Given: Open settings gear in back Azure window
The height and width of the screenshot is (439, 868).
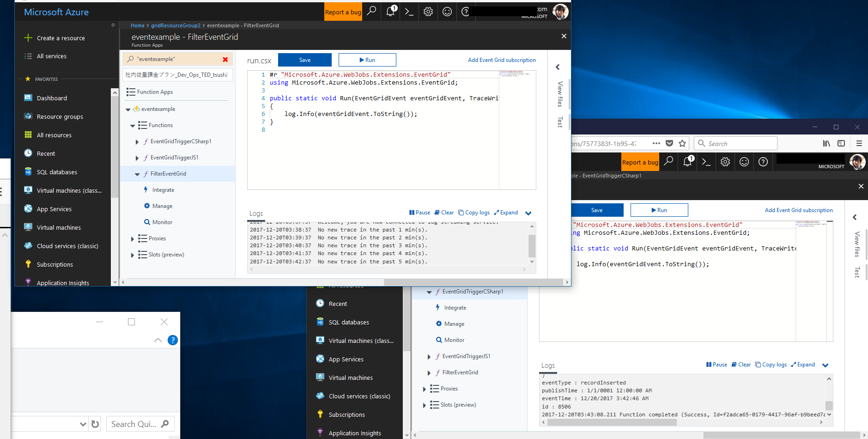Looking at the screenshot, I should [725, 162].
